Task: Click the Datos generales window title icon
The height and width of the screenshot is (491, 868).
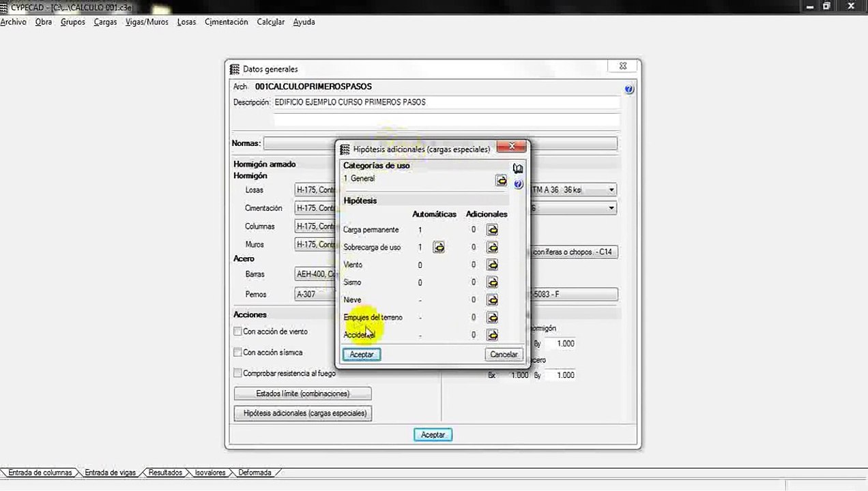Action: pos(235,69)
